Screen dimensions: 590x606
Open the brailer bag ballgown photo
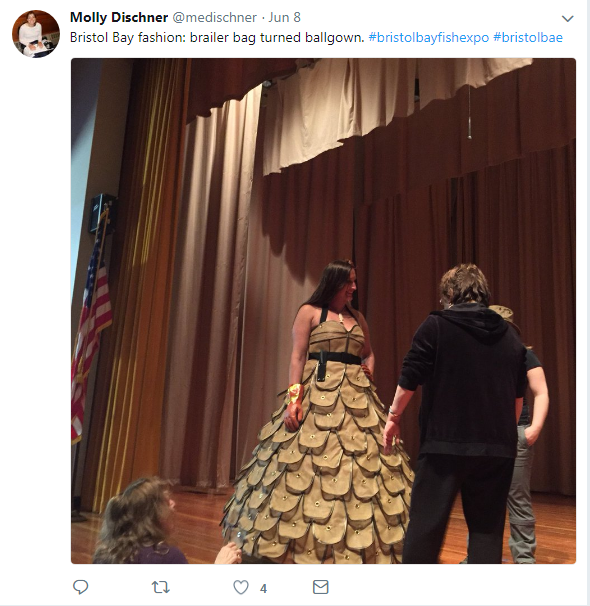pyautogui.click(x=323, y=311)
